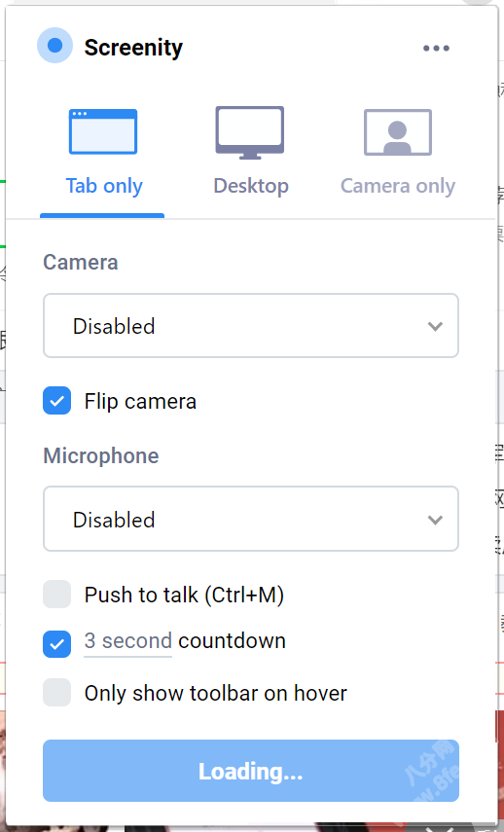Screen dimensions: 504x832
Task: Enable Only show toolbar on hover
Action: [56, 693]
